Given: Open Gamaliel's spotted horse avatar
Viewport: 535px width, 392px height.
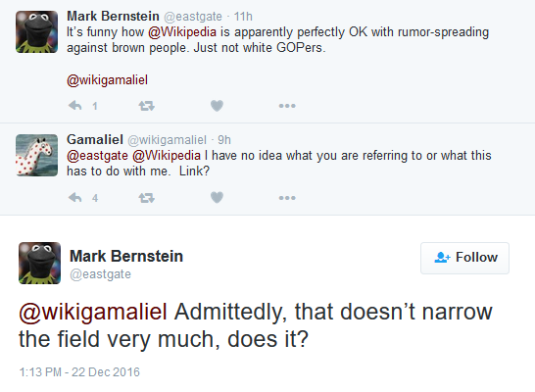Looking at the screenshot, I should pyautogui.click(x=37, y=155).
